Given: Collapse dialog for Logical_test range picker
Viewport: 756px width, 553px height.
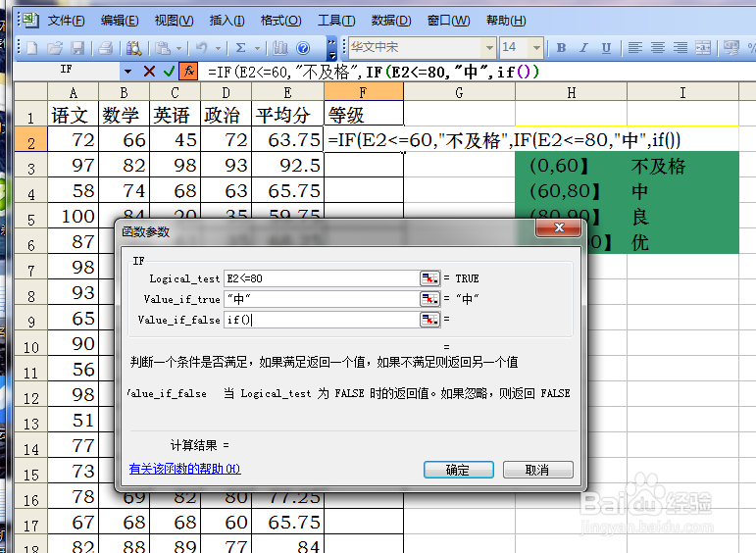Looking at the screenshot, I should click(x=429, y=278).
